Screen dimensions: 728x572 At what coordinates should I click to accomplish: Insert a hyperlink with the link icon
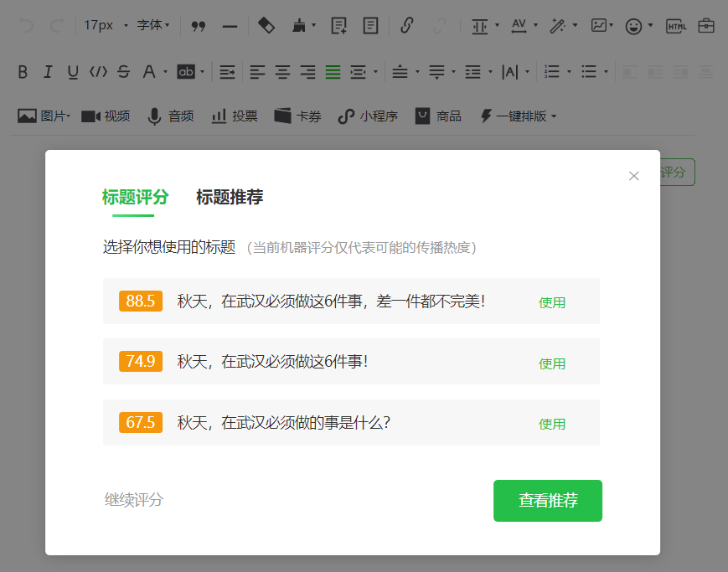click(x=406, y=25)
